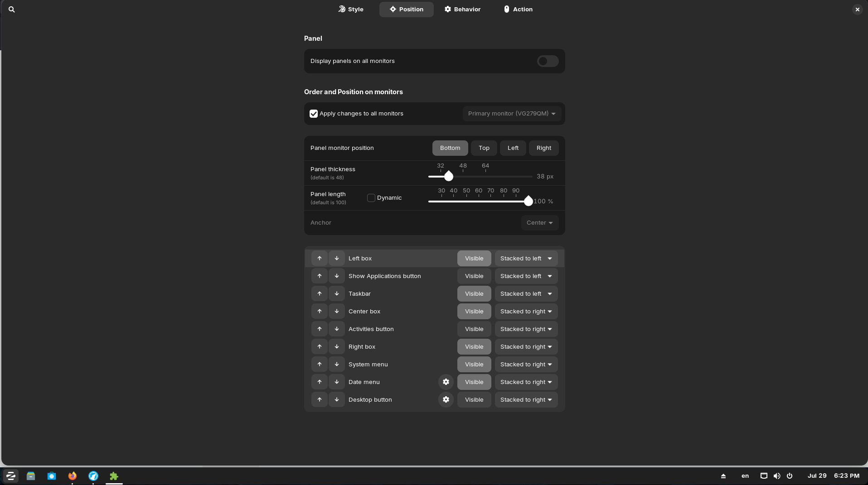Open Left box stacking dropdown
Screen dimensions: 868x485
[x=526, y=259]
